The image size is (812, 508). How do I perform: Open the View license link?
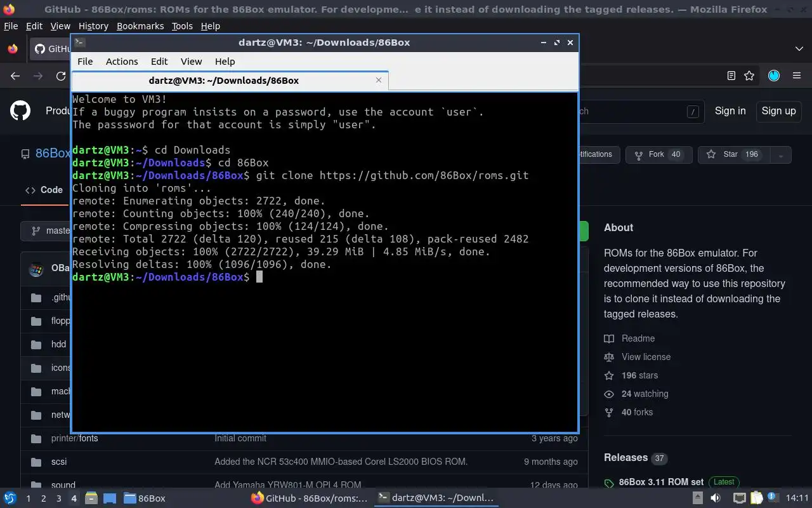point(646,357)
